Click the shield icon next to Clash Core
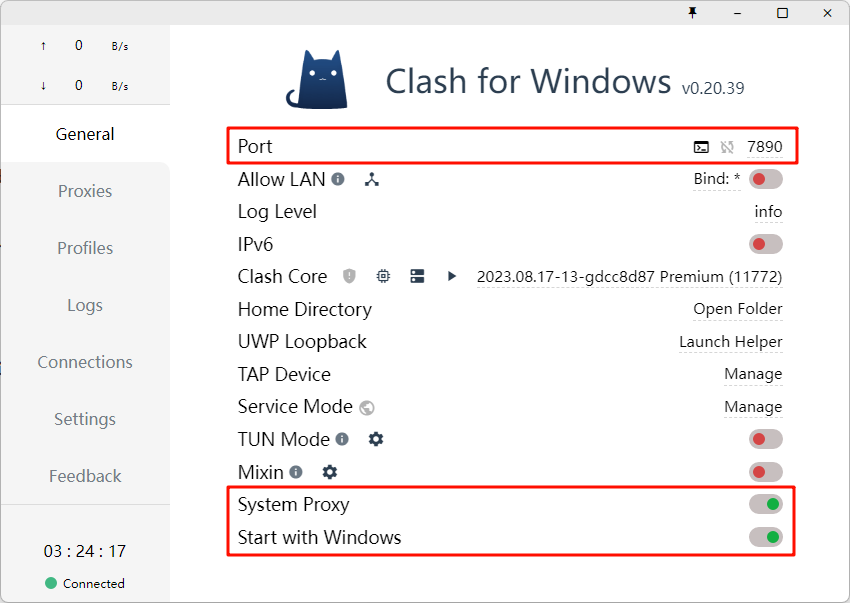Screen dimensions: 850x603 click(x=349, y=276)
